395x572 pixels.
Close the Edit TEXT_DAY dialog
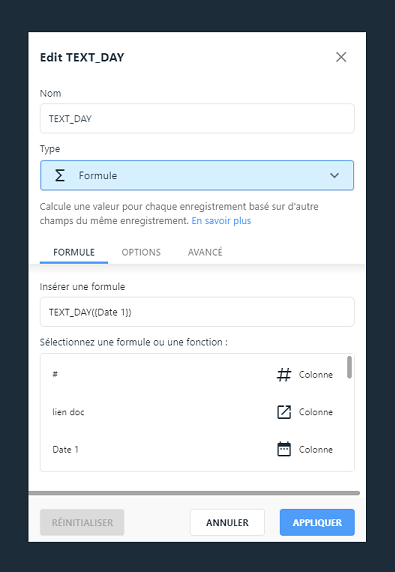[341, 57]
